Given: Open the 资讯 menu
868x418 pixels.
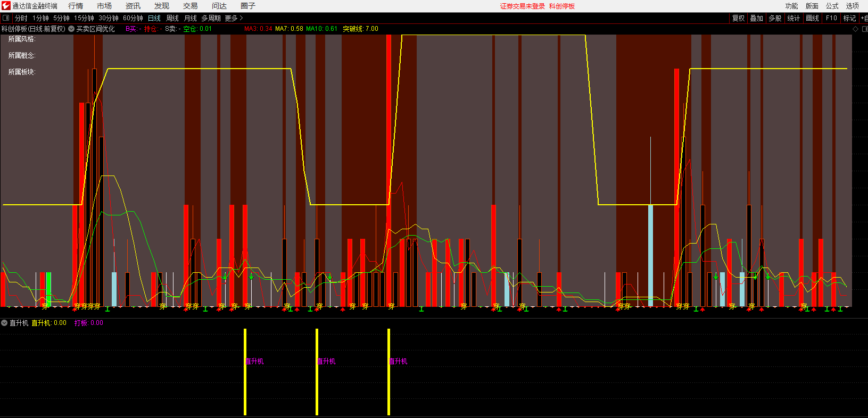Looking at the screenshot, I should tap(133, 6).
